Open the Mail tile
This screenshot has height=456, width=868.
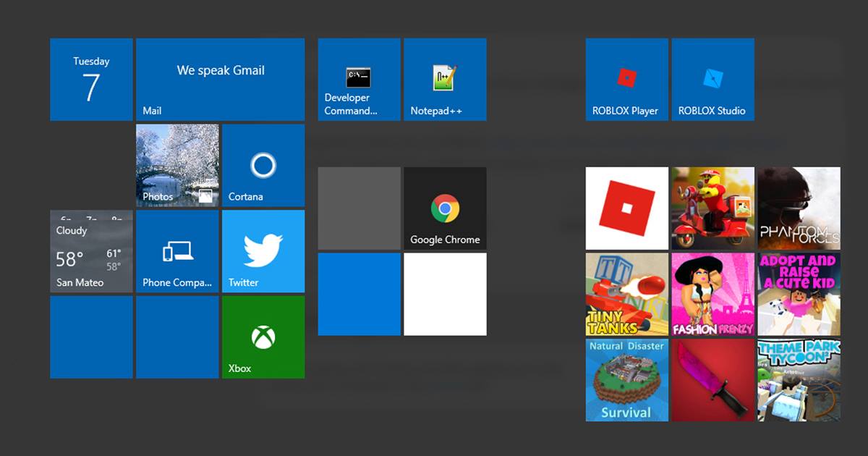[x=221, y=80]
